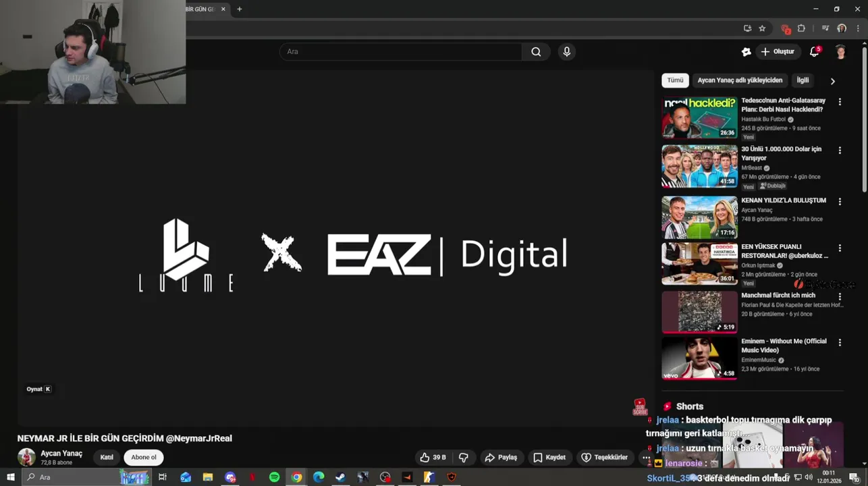Click the Teşekkürler thanks button
Viewport: 868px width, 486px height.
605,458
